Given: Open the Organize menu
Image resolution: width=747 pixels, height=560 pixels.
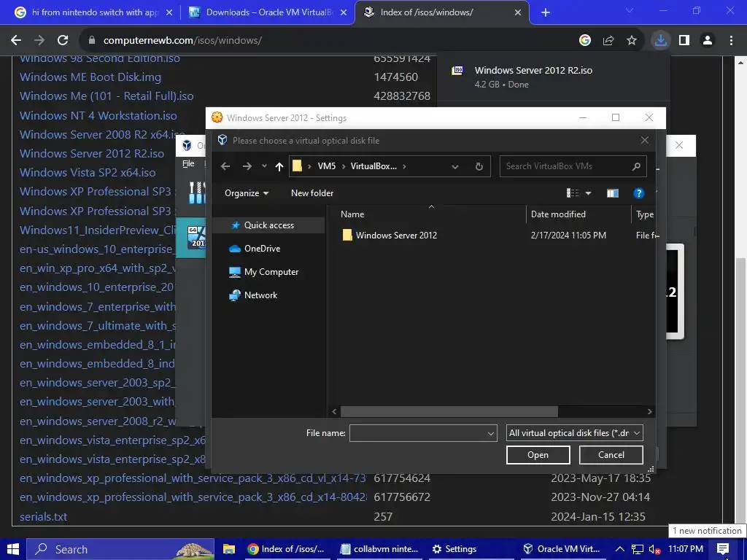Looking at the screenshot, I should coord(247,192).
